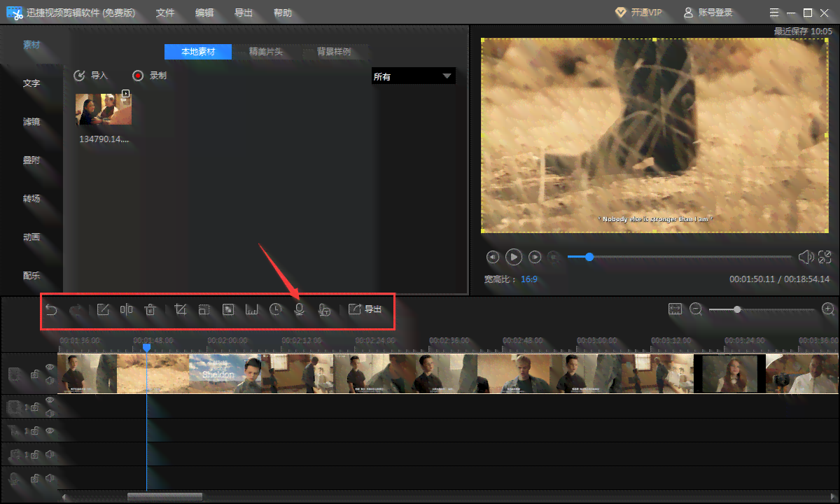The height and width of the screenshot is (504, 840).
Task: Click the toolbar icon left of the clock
Action: pyautogui.click(x=252, y=309)
